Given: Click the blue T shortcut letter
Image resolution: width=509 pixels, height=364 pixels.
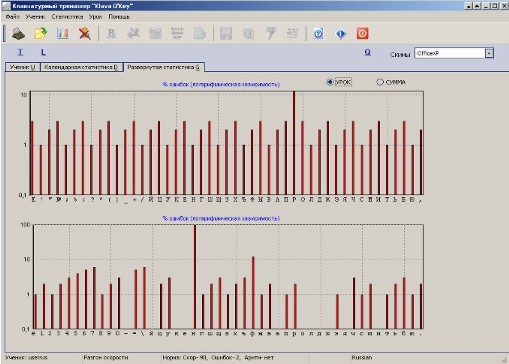Looking at the screenshot, I should coord(21,52).
